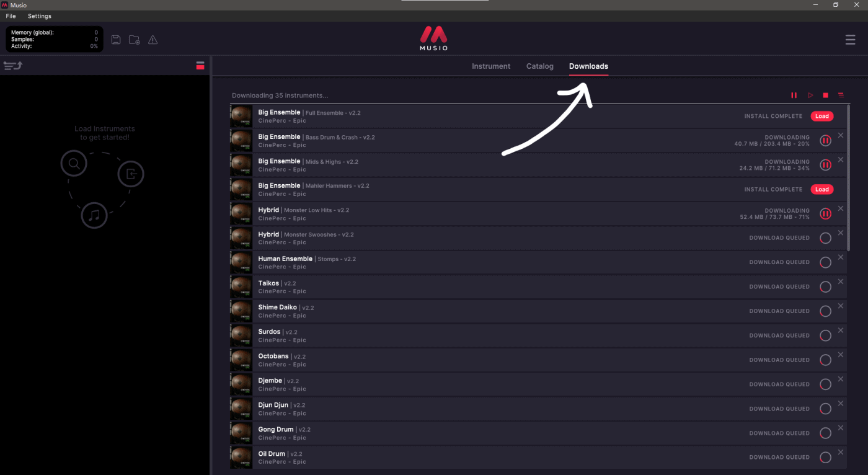Cancel the Mids & Highs download

(x=841, y=159)
